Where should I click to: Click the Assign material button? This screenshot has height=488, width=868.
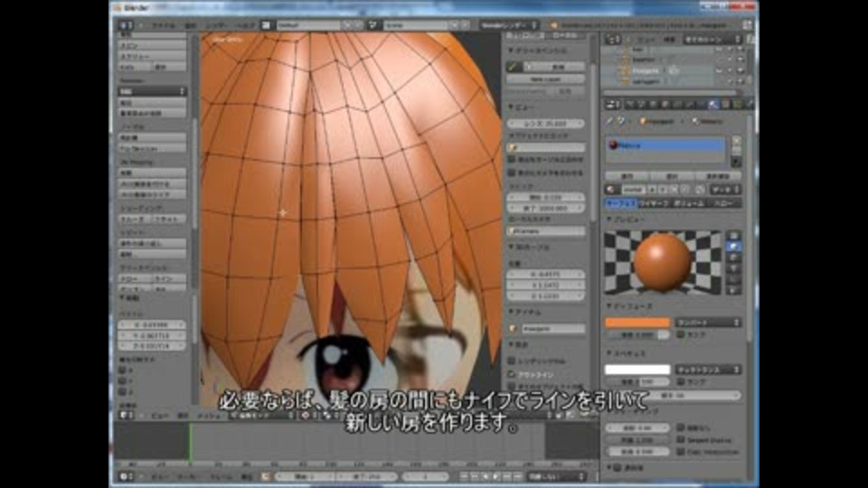(x=627, y=175)
